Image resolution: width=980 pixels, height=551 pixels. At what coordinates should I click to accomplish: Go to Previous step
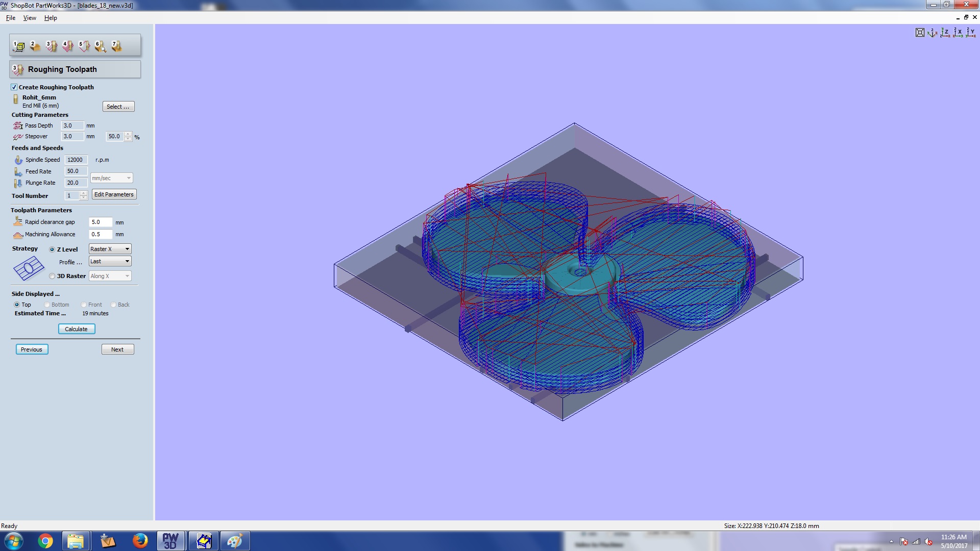(32, 349)
